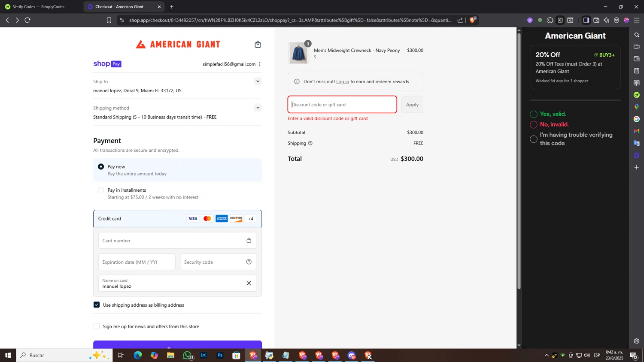644x362 pixels.
Task: Toggle the sidebar panel toolbar icon
Action: pyautogui.click(x=586, y=20)
